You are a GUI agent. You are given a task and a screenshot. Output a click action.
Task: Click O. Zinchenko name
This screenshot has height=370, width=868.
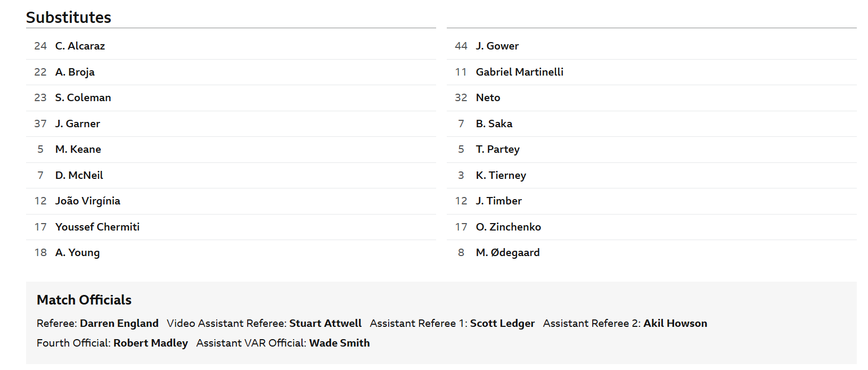[509, 227]
